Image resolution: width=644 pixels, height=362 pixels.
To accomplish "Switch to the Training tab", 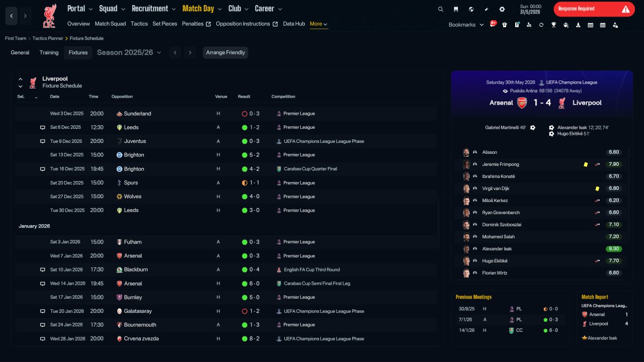I will point(49,52).
